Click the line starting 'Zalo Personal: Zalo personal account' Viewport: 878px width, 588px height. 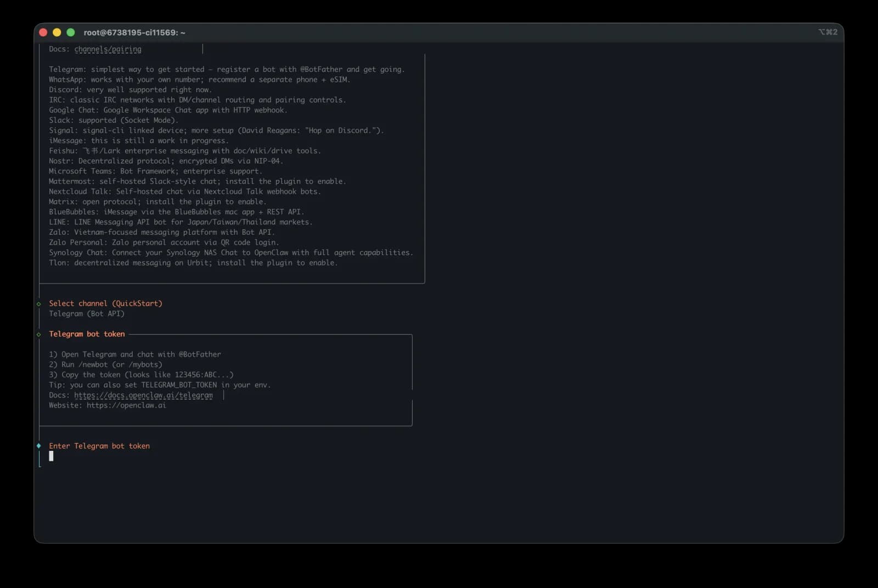click(164, 242)
